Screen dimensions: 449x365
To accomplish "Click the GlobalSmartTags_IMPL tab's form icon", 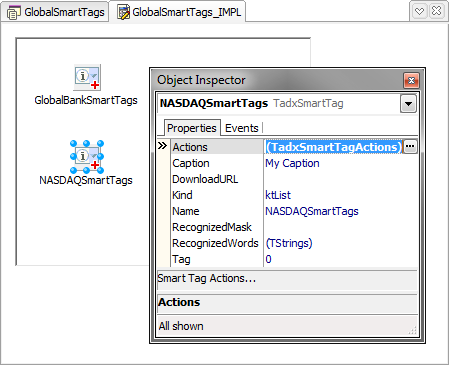I will tap(124, 13).
